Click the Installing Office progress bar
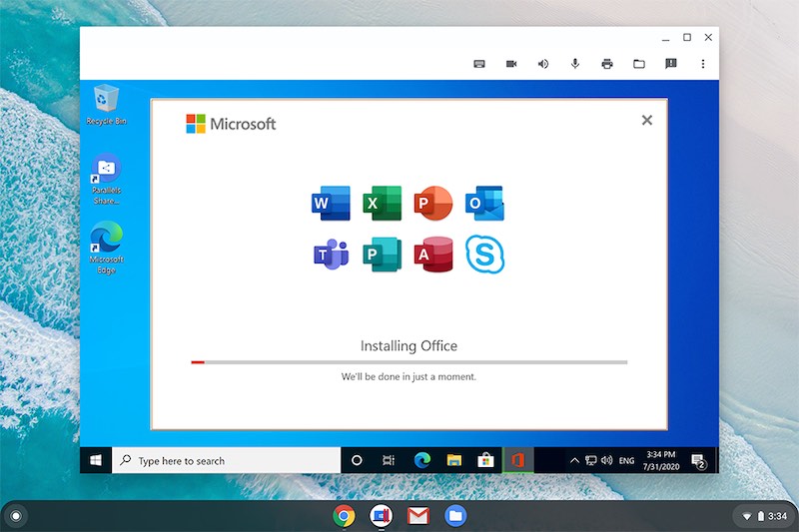The height and width of the screenshot is (532, 799). click(x=409, y=362)
